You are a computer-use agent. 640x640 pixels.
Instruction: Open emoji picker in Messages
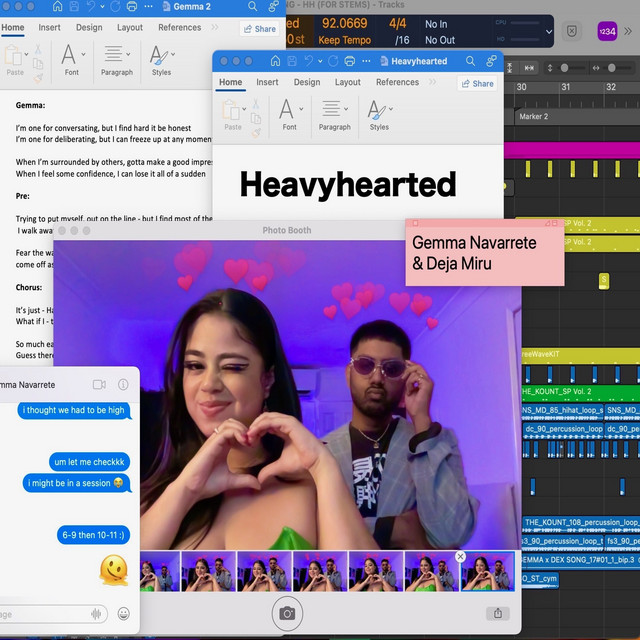click(123, 613)
